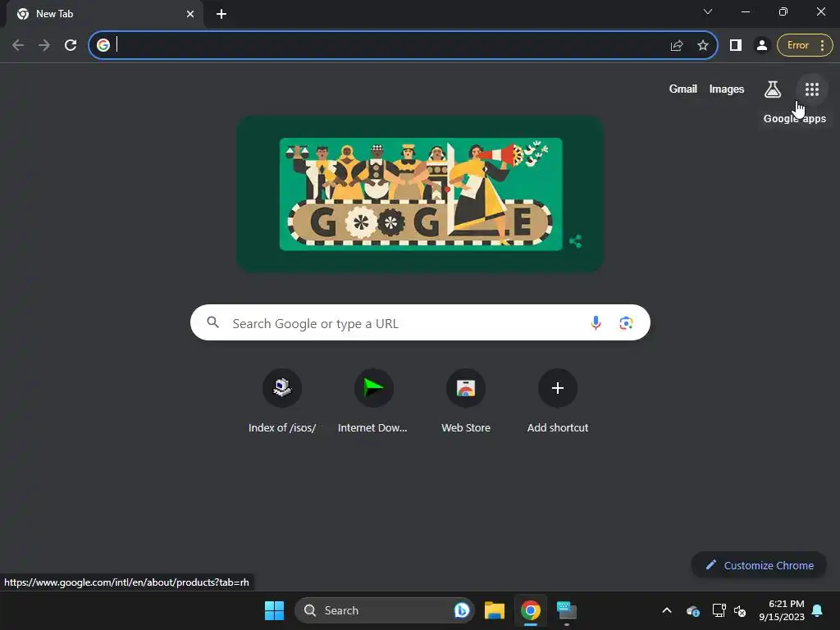Image resolution: width=840 pixels, height=630 pixels.
Task: Click the taskbar Search box
Action: (384, 610)
